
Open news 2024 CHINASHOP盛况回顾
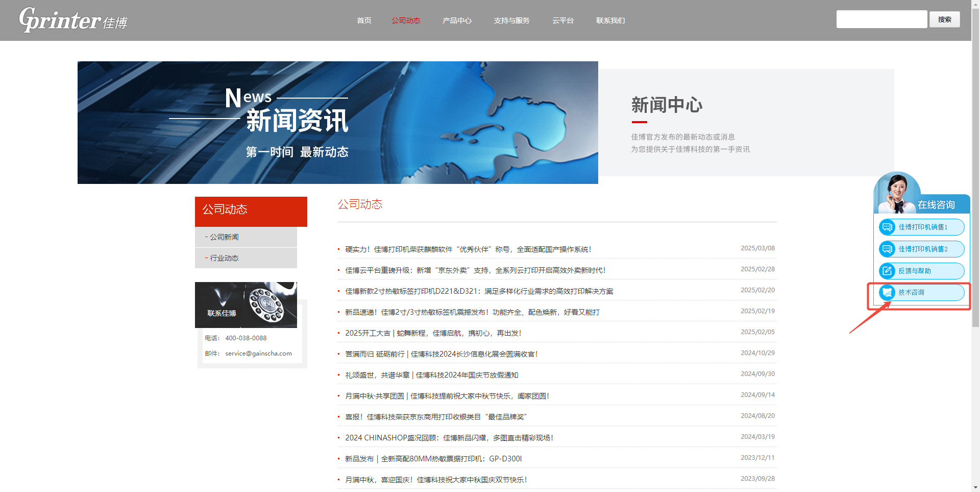click(449, 438)
